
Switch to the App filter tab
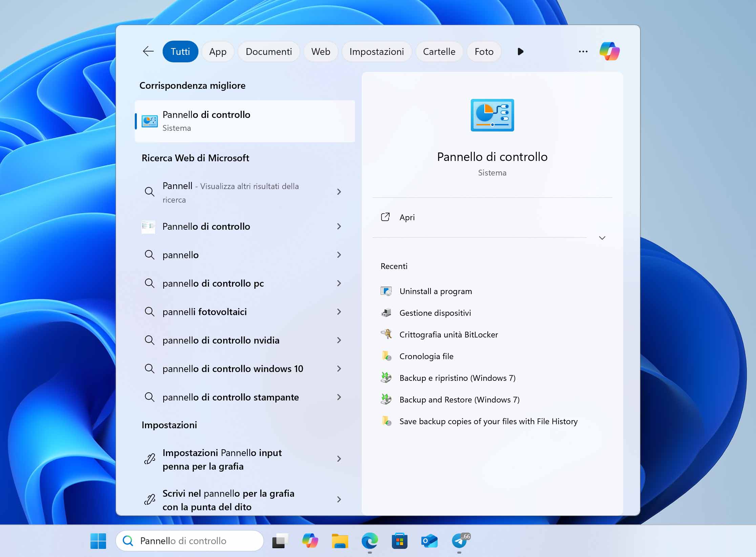[x=218, y=51]
